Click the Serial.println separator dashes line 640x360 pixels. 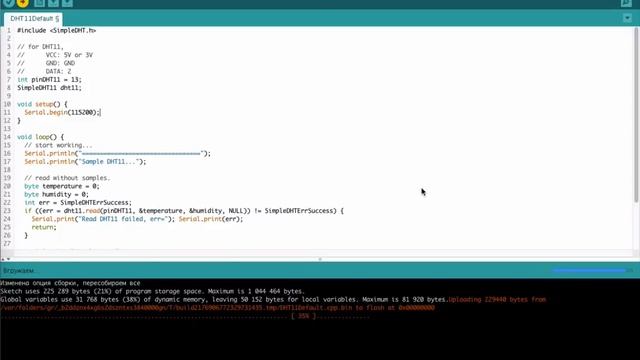point(118,153)
